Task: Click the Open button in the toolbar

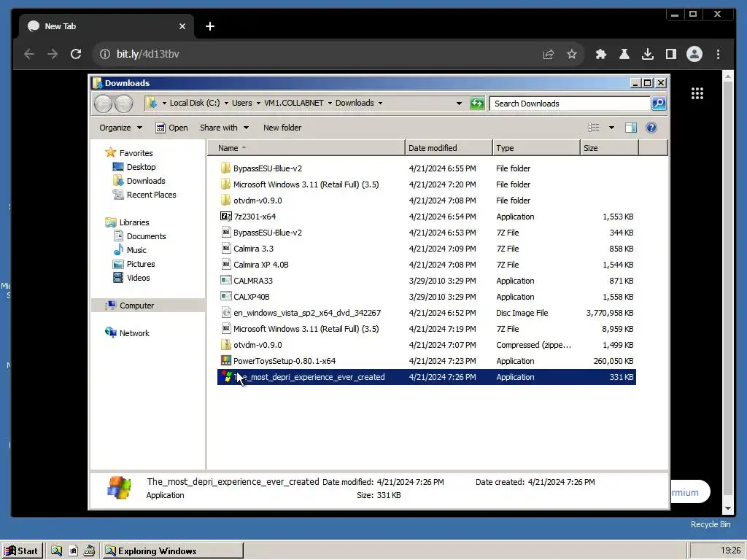Action: click(172, 128)
